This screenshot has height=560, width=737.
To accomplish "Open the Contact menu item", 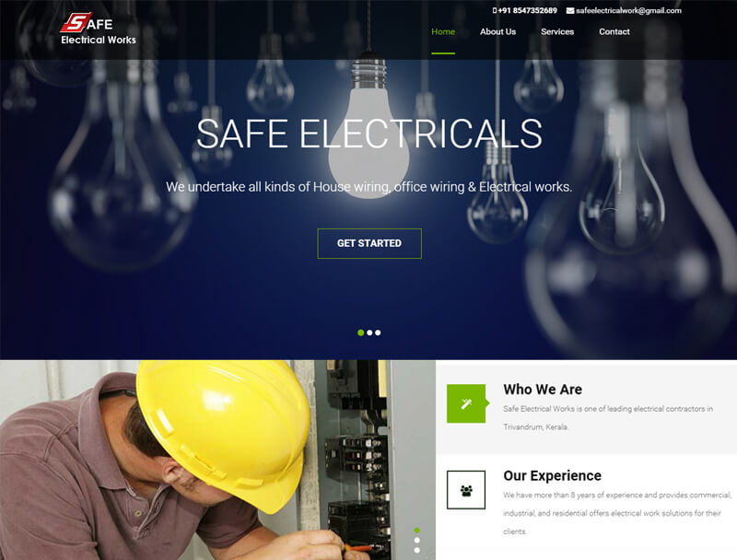I will (614, 31).
